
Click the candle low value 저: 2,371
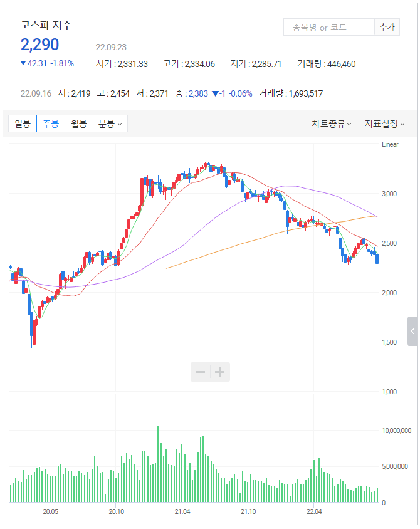[152, 93]
